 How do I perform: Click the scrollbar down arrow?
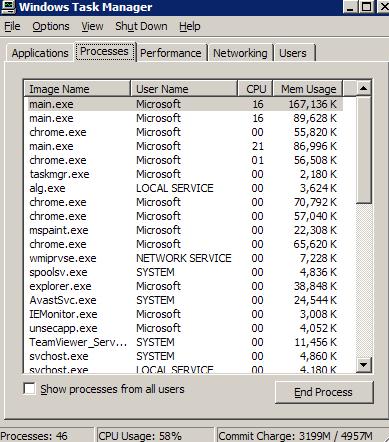(x=363, y=365)
